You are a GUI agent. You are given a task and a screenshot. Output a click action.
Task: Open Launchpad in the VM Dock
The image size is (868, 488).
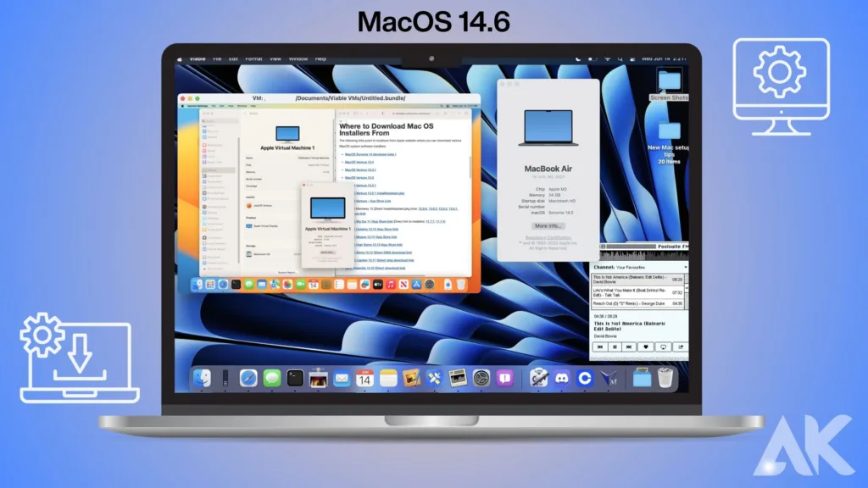pyautogui.click(x=210, y=285)
